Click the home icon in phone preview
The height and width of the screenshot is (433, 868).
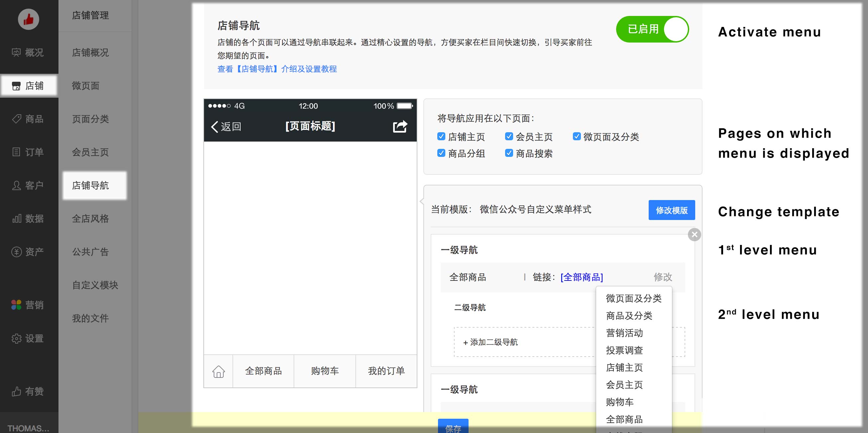218,371
